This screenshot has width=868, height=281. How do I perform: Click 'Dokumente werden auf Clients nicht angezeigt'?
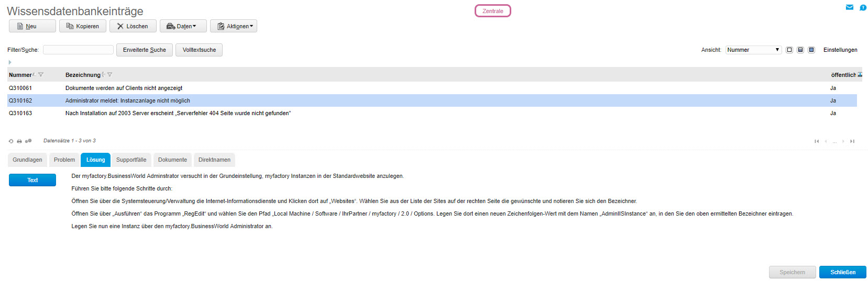(x=124, y=88)
